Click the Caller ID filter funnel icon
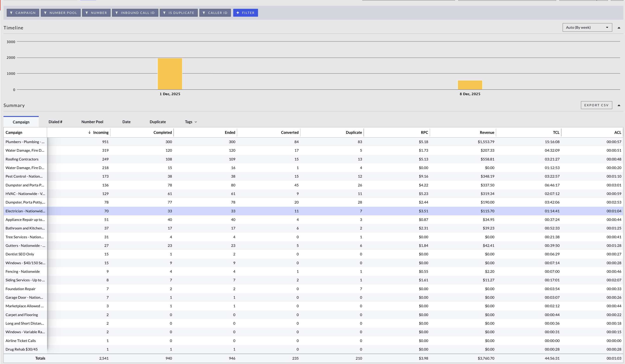 click(x=204, y=13)
